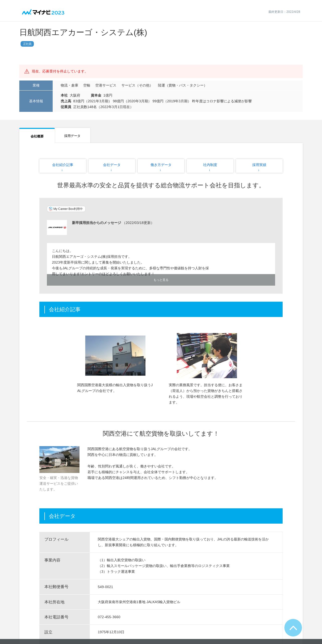Click サービス（その他） industry text

pyautogui.click(x=137, y=85)
